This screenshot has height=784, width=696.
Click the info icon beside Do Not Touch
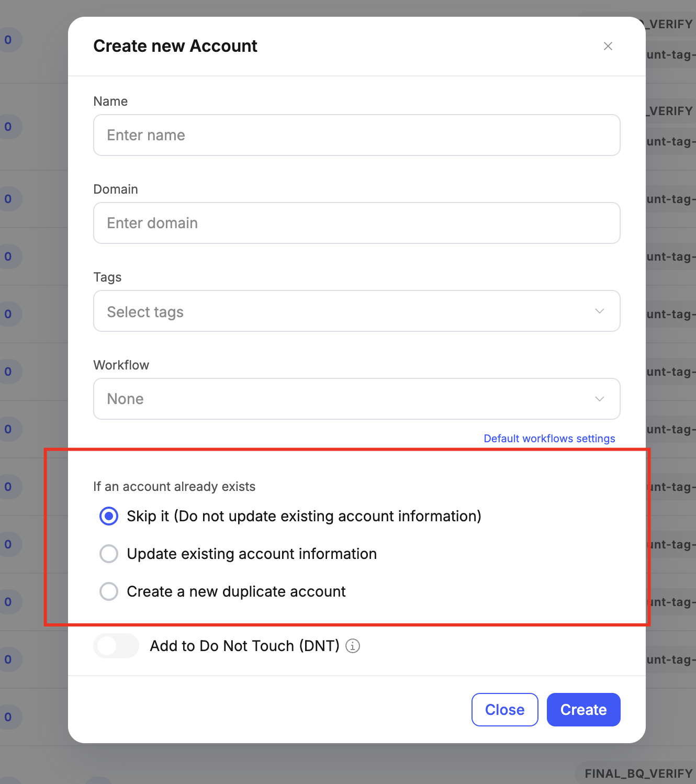click(353, 646)
